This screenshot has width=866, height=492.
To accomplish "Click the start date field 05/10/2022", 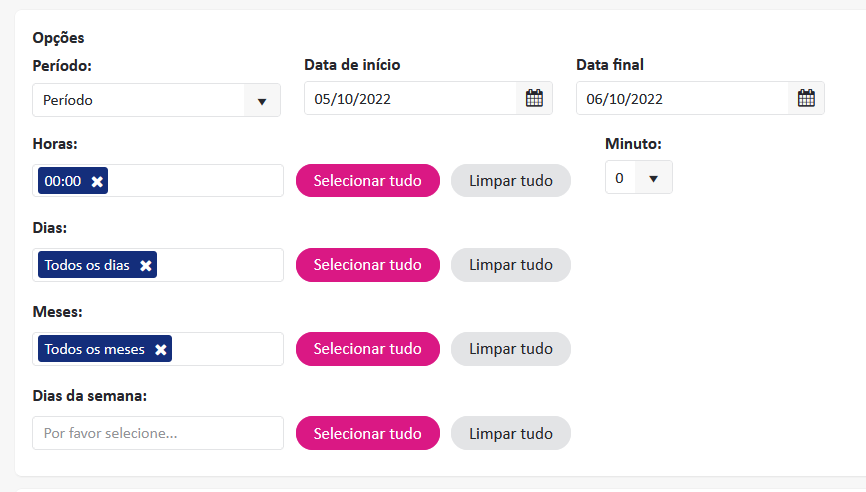I will tap(410, 98).
